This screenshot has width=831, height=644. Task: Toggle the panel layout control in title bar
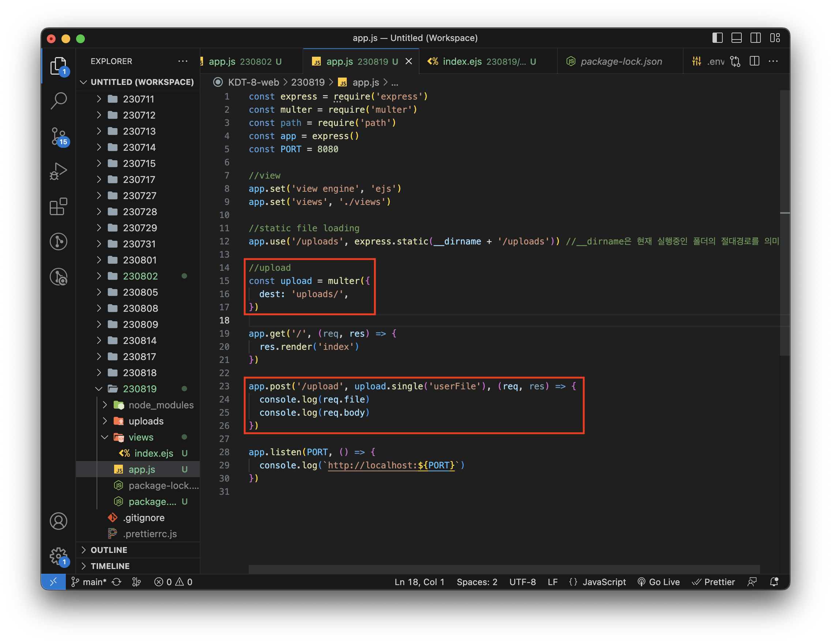tap(737, 38)
